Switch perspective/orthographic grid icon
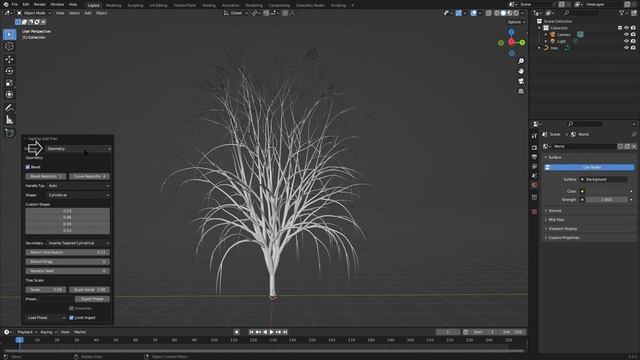 521,91
